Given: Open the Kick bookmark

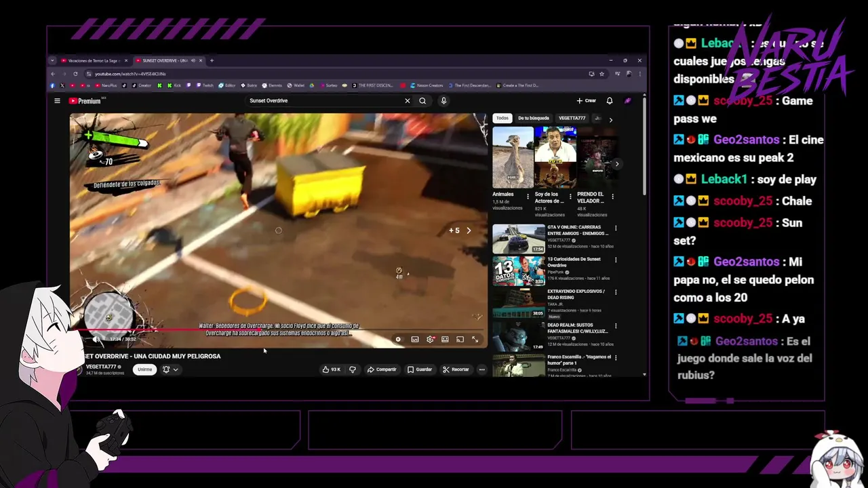Looking at the screenshot, I should pos(174,85).
